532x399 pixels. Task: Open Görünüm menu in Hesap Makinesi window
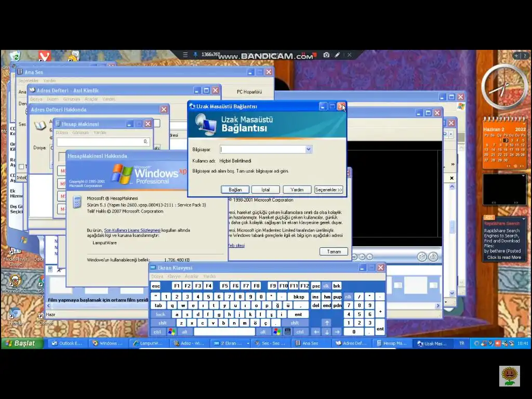pos(81,132)
